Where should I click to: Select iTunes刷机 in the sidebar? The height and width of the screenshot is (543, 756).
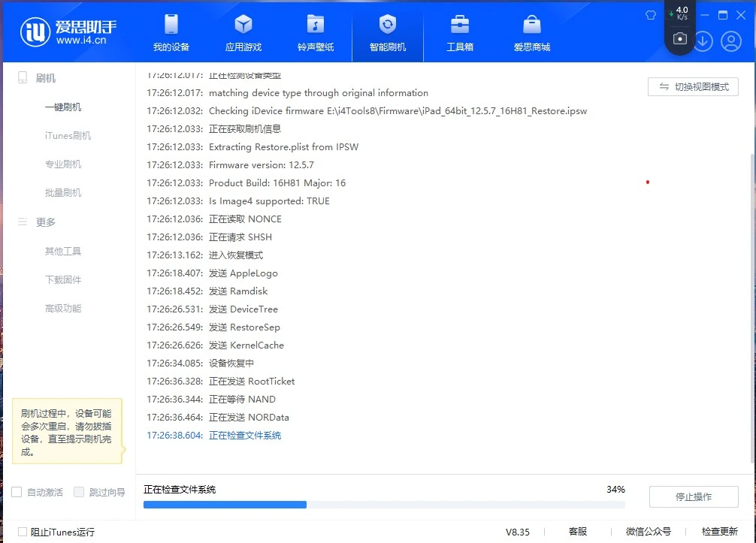coord(68,136)
